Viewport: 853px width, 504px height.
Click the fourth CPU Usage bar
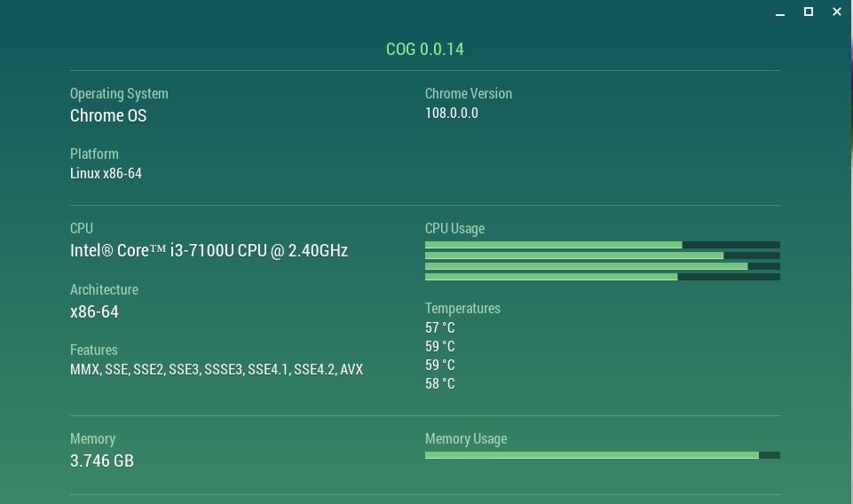(602, 277)
